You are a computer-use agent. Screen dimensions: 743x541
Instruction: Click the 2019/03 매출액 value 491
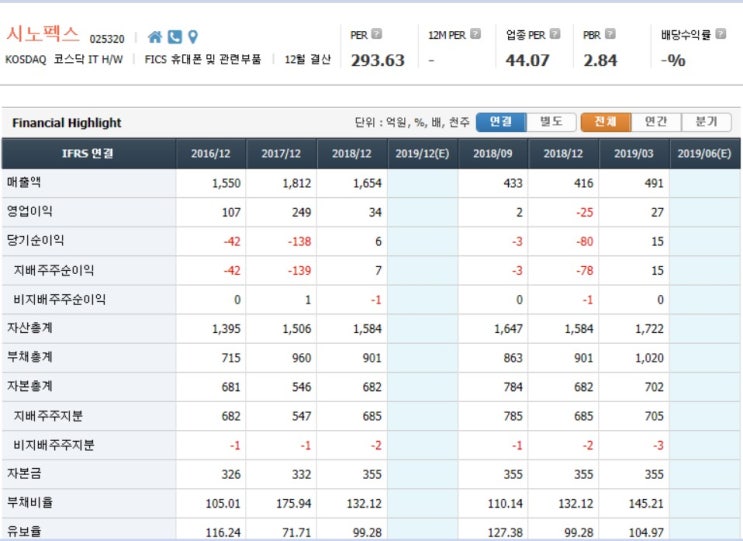click(654, 183)
